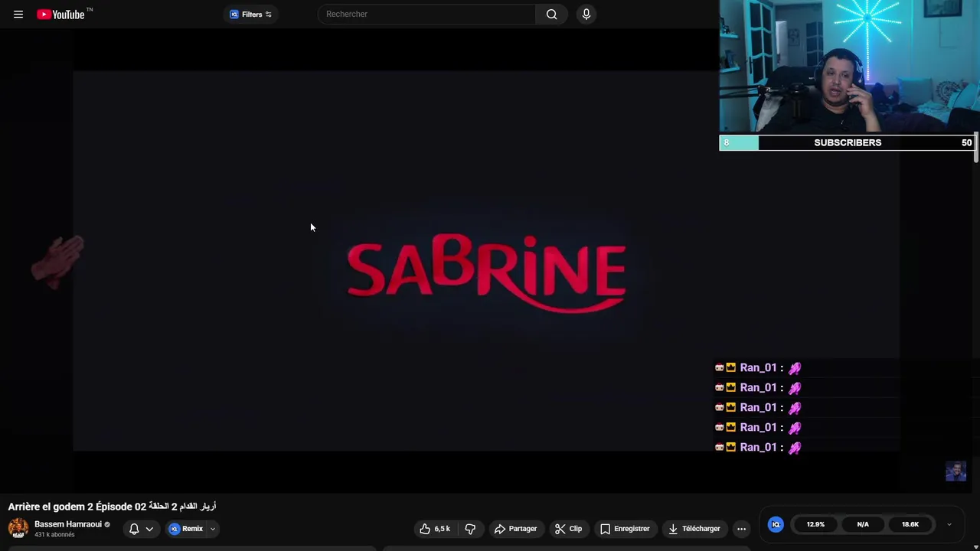Expand the vidIQ stats bar chevron
This screenshot has height=551, width=980.
pos(949,524)
